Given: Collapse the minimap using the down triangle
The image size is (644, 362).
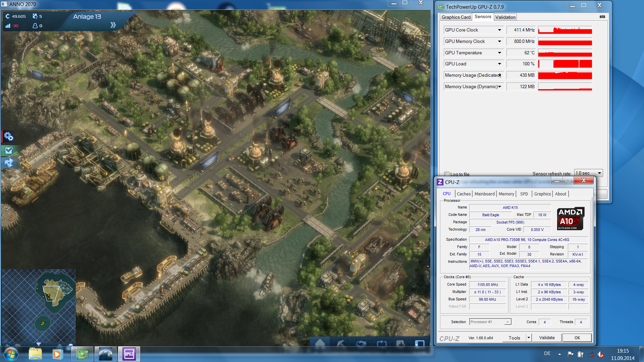Looking at the screenshot, I should pyautogui.click(x=39, y=344).
